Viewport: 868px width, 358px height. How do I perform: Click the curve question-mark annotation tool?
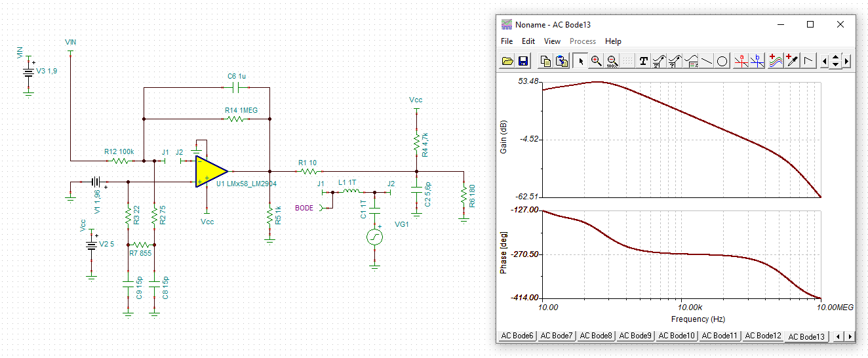pyautogui.click(x=675, y=61)
